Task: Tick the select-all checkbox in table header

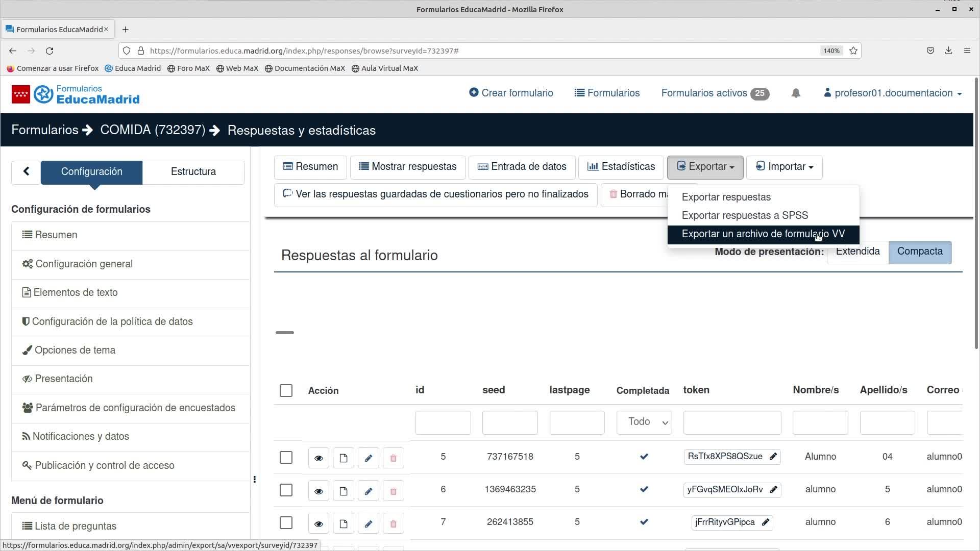Action: coord(286,390)
